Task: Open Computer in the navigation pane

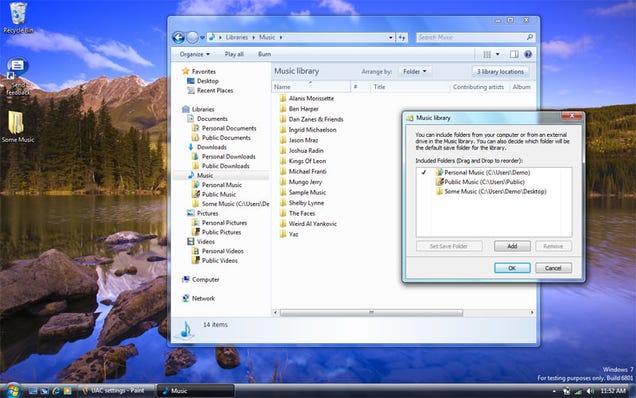Action: 201,280
